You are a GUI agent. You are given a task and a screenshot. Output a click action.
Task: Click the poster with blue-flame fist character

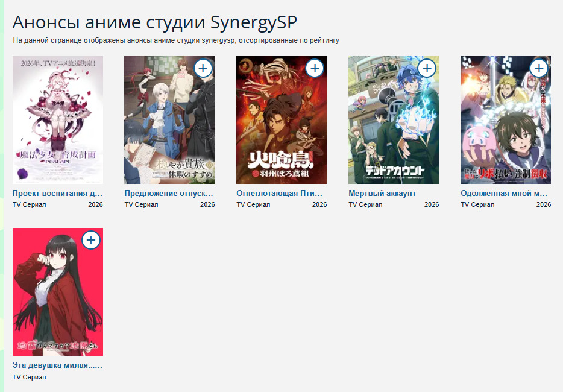[394, 120]
